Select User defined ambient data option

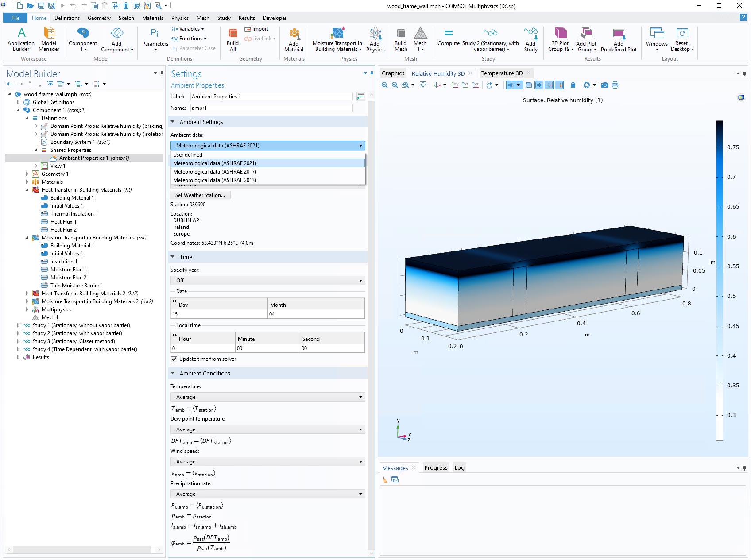268,155
